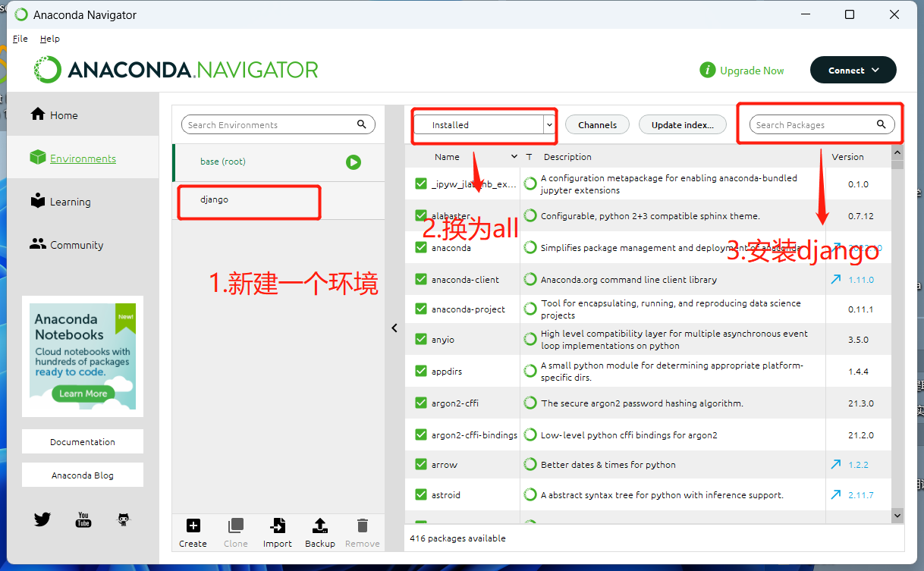This screenshot has height=571, width=924.
Task: Click the Remove environment trash icon
Action: coord(363,526)
